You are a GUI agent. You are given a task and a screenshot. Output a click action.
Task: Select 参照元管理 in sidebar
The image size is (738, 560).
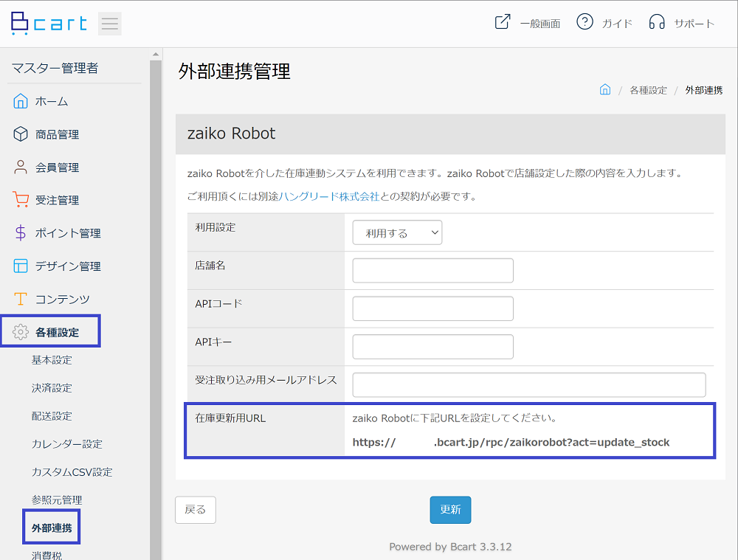(57, 499)
